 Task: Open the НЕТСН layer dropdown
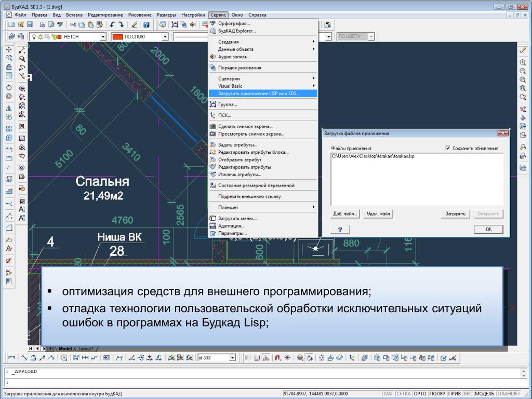point(103,36)
